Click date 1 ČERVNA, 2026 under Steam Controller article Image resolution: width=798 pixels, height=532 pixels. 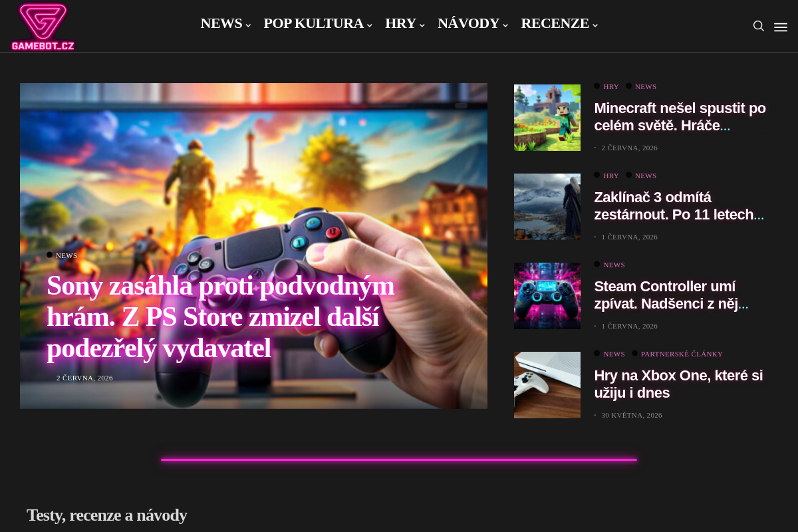click(x=629, y=326)
